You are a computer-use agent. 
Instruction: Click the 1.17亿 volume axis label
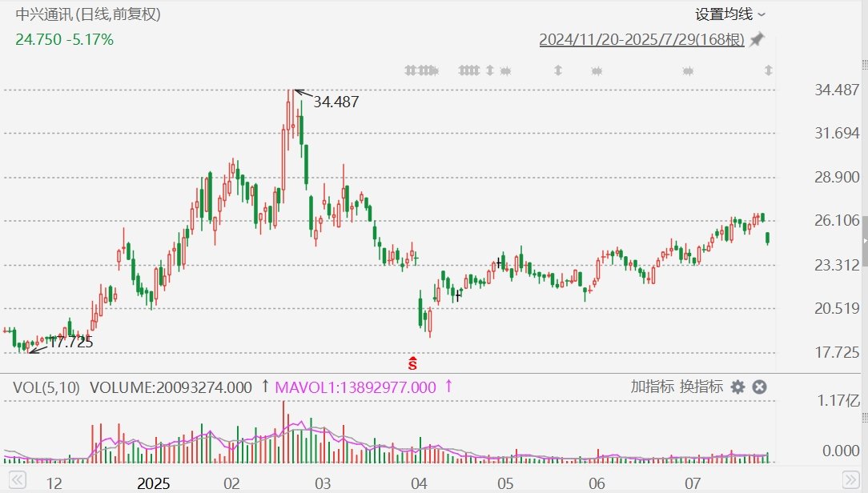click(838, 401)
